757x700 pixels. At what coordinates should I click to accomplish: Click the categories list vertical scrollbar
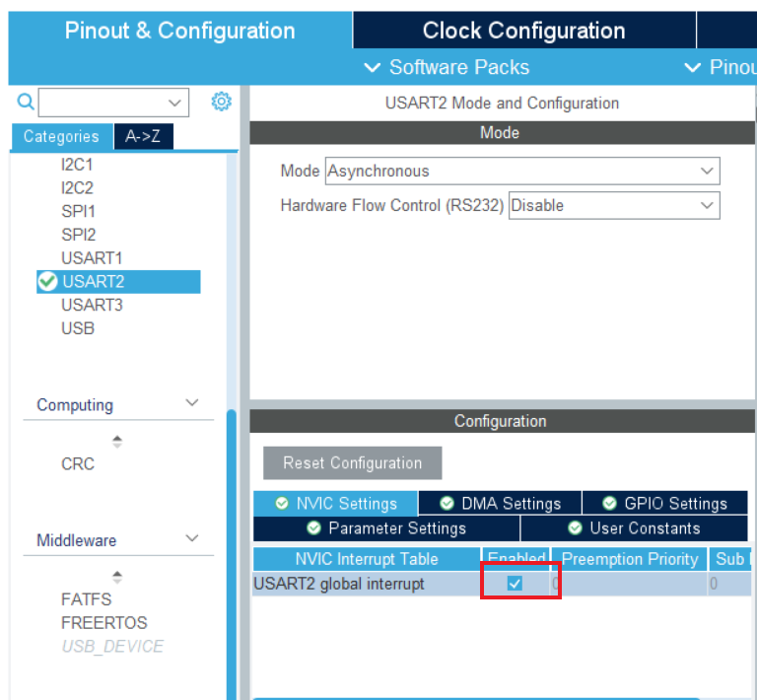click(x=232, y=554)
